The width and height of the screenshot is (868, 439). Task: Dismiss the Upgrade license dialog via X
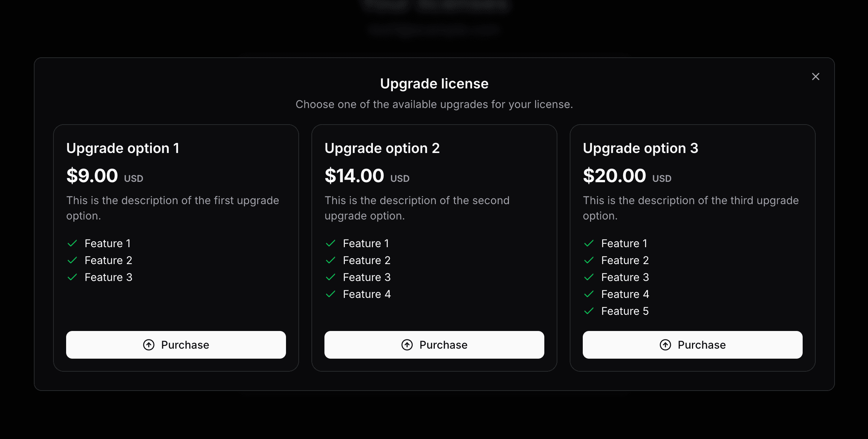[x=816, y=76]
